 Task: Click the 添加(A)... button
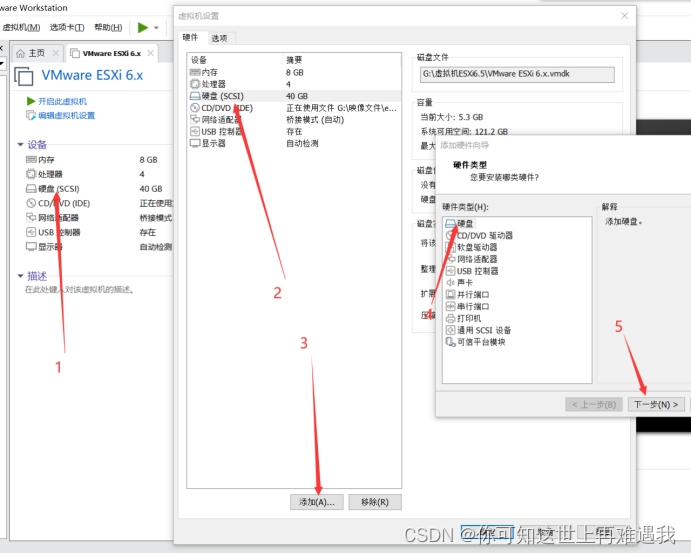tap(317, 502)
